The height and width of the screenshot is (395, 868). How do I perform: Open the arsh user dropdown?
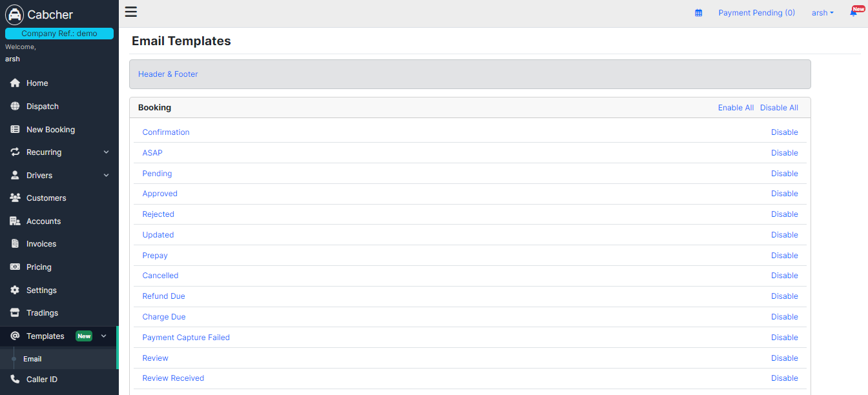tap(822, 13)
